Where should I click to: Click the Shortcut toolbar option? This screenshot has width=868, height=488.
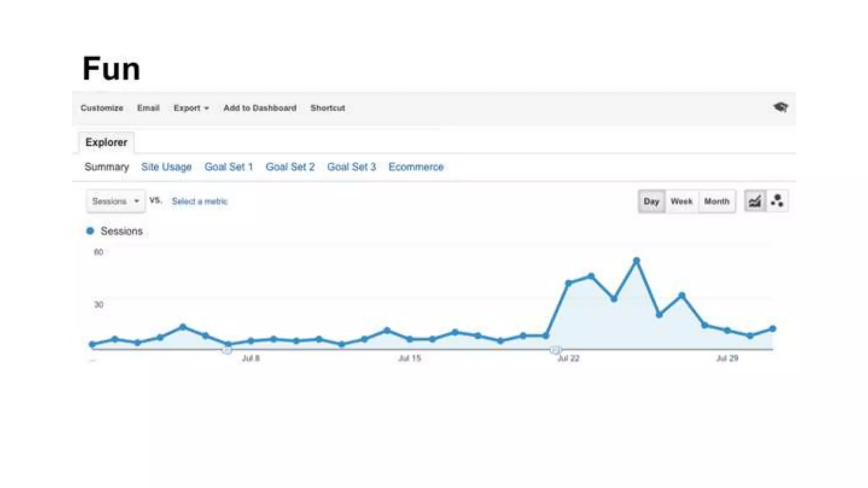coord(328,108)
